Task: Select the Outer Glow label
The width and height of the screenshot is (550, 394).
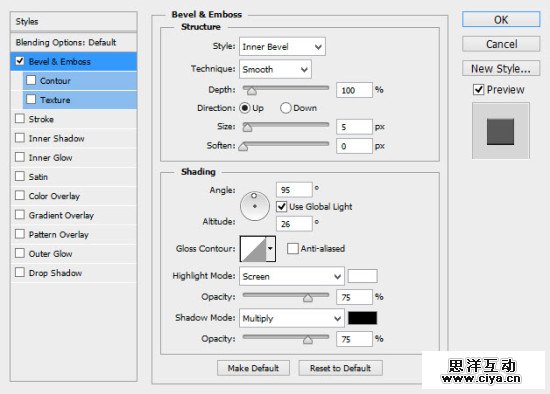Action: click(x=51, y=254)
